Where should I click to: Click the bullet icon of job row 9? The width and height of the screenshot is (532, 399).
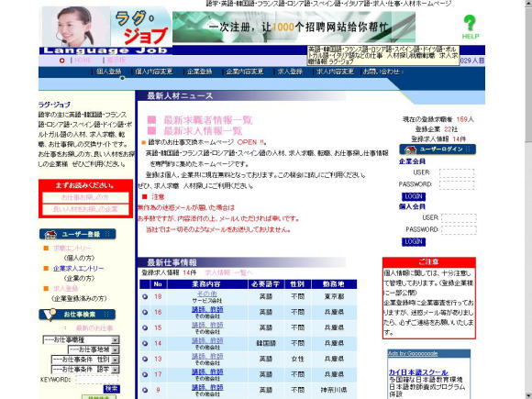pyautogui.click(x=145, y=390)
